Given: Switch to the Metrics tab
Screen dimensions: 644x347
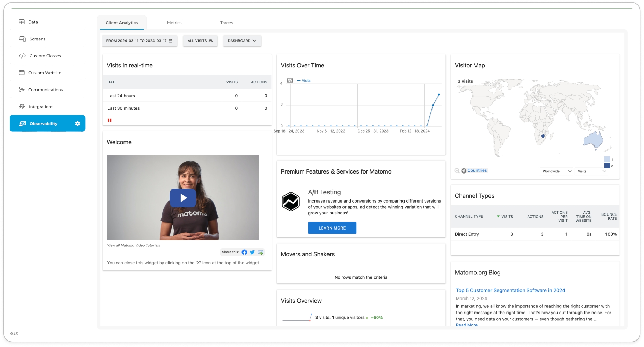Looking at the screenshot, I should 174,23.
